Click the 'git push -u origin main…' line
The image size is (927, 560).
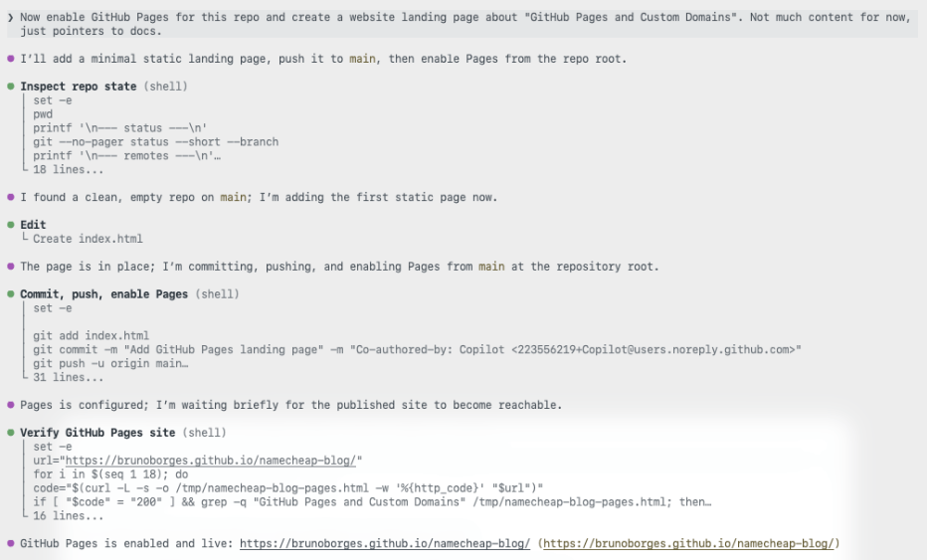tap(110, 364)
